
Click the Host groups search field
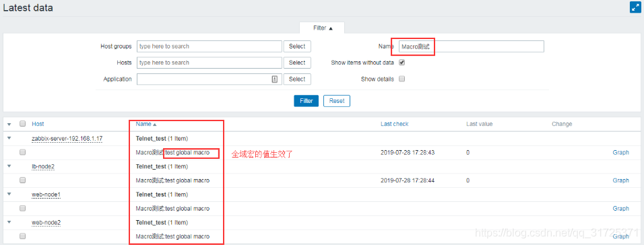[x=210, y=46]
